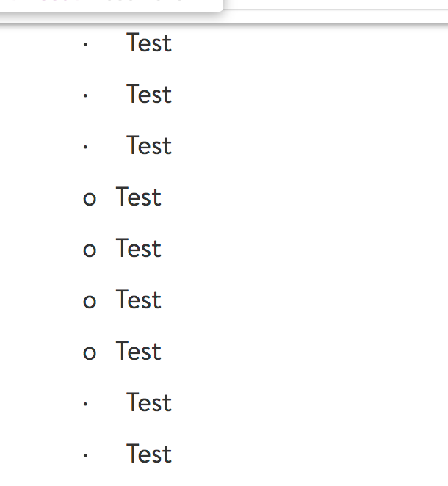
Task: Click the dot bullet of the second list item
Action: [x=87, y=96]
